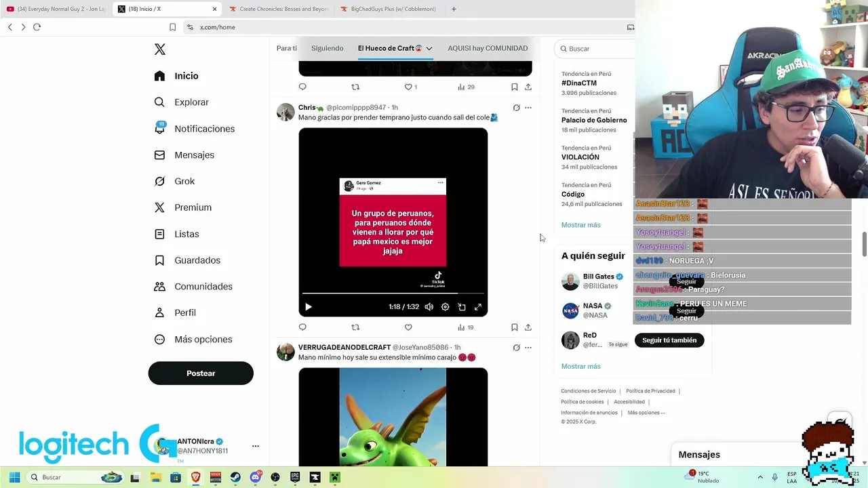Switch to Everyday Normal Guy 2 browser tab

click(x=56, y=9)
